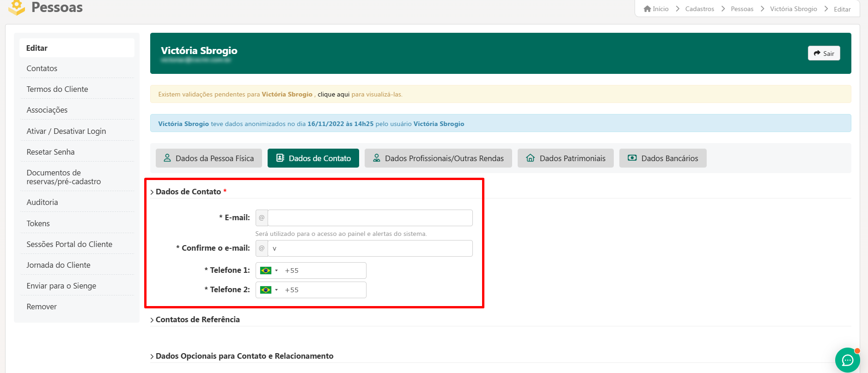
Task: Click the @ icon beside Confirme o e-mail
Action: coord(262,248)
